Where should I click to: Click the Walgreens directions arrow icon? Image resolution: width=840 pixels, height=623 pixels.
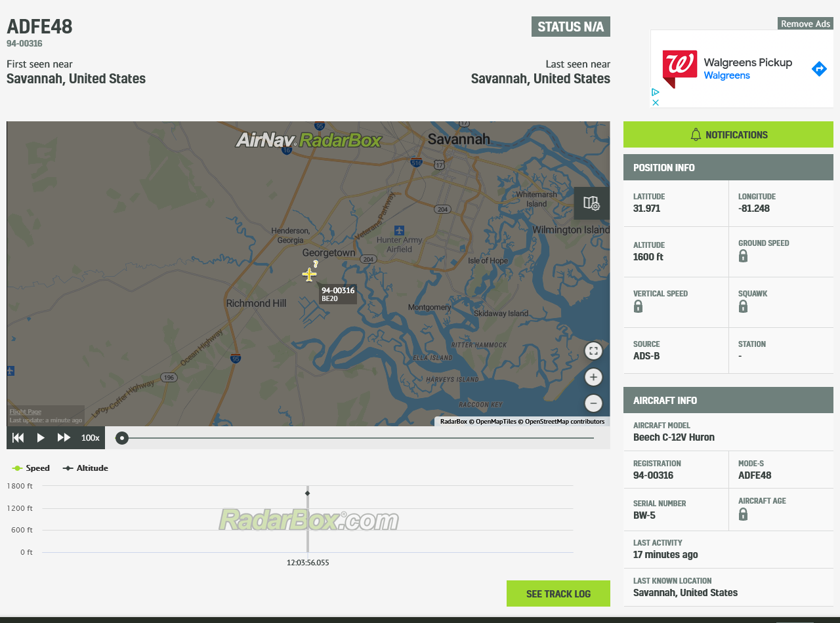pyautogui.click(x=819, y=69)
